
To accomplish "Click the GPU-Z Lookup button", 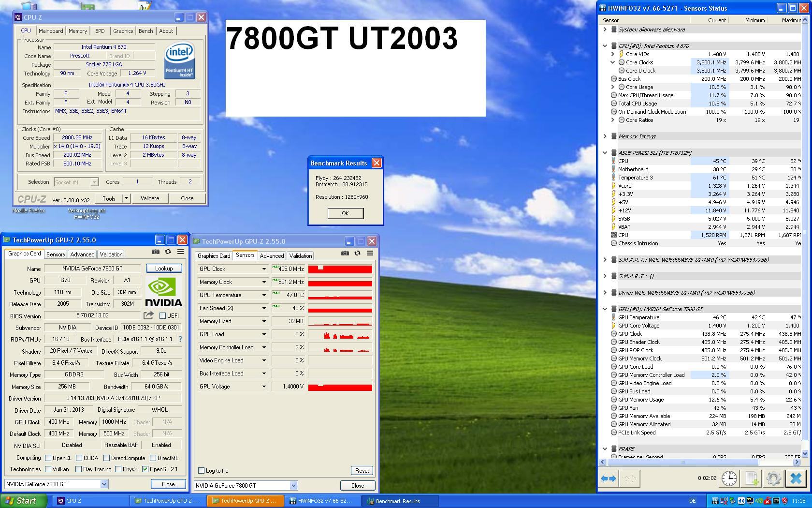I will pos(163,269).
